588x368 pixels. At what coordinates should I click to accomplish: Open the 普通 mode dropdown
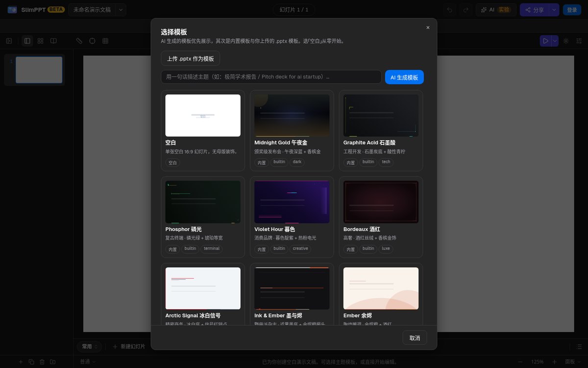pos(88,362)
